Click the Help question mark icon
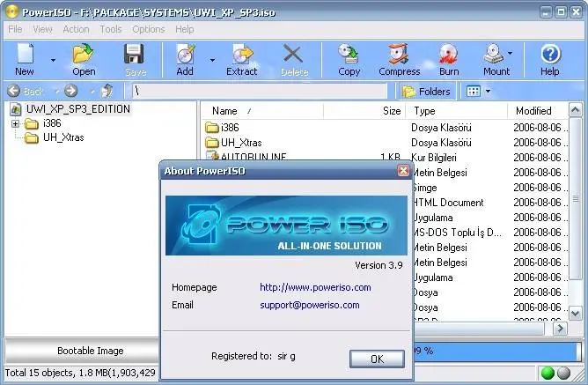 (x=550, y=54)
